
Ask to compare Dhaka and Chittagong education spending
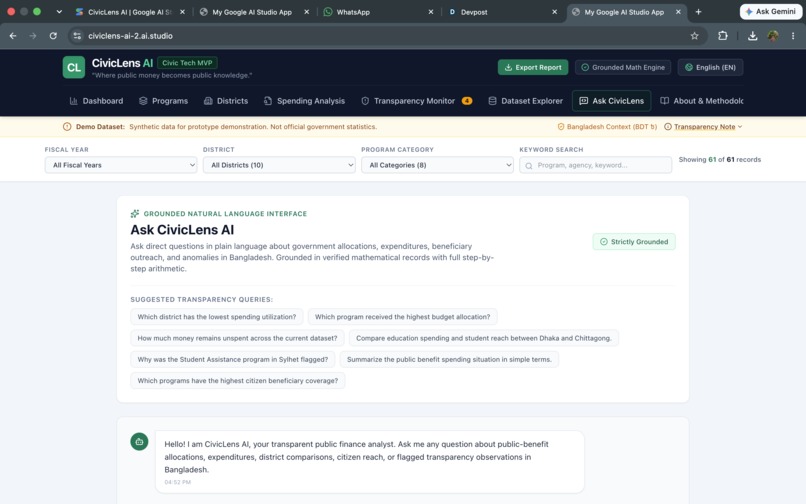tap(484, 338)
